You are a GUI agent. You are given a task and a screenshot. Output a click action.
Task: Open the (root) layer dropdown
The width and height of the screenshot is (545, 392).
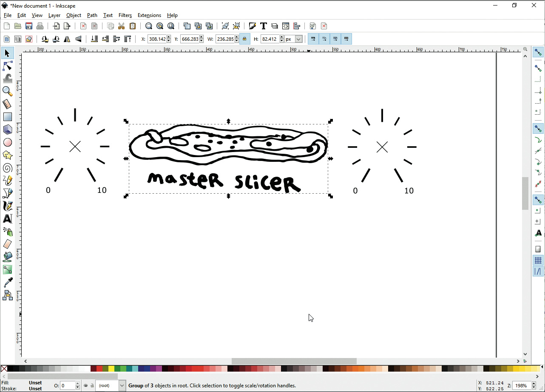pyautogui.click(x=111, y=386)
